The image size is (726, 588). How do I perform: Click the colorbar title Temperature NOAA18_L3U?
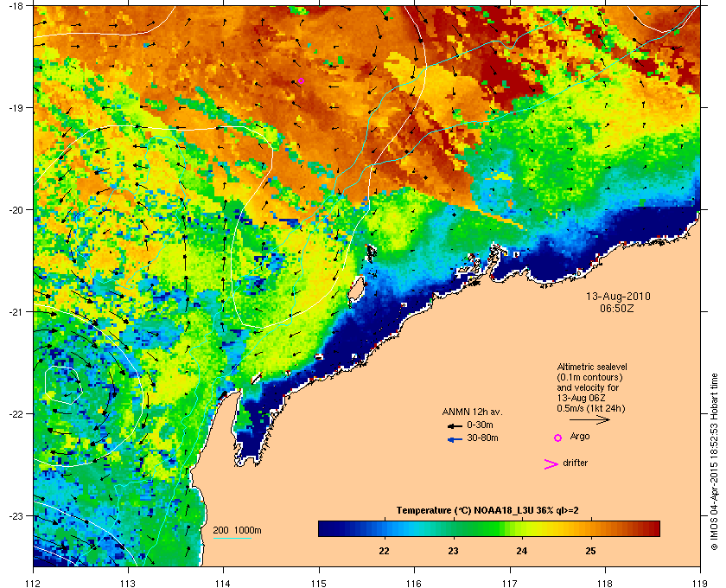pos(487,511)
